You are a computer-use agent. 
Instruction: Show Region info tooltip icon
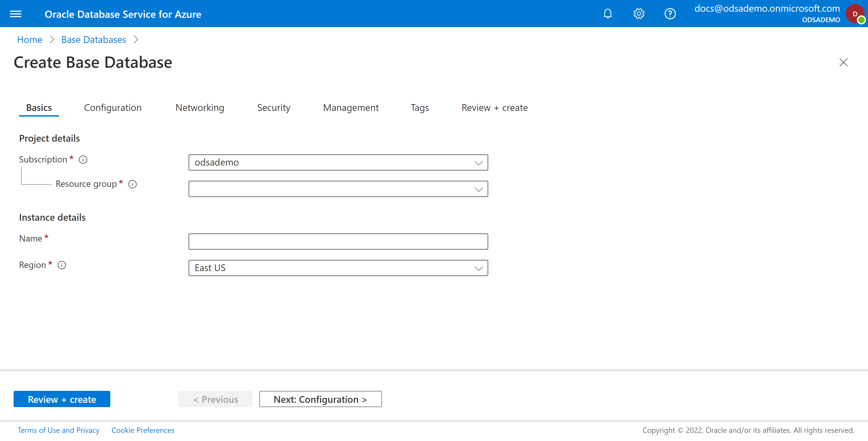coord(62,265)
